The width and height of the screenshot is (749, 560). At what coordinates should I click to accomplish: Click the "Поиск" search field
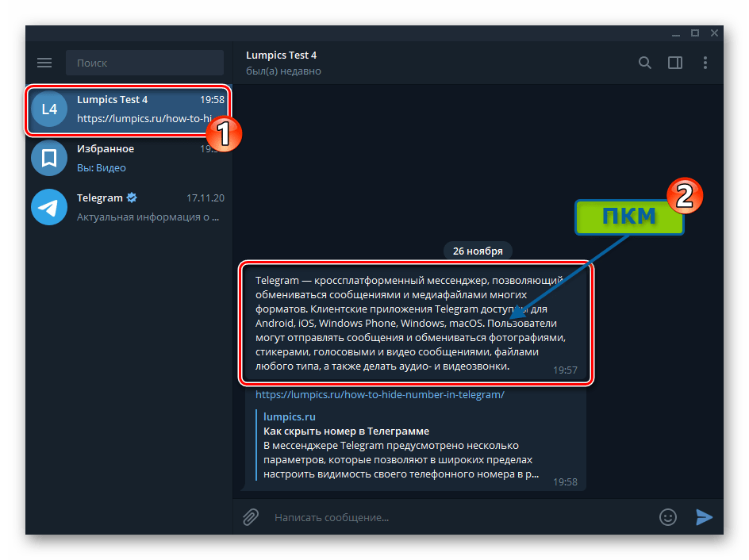pos(144,63)
